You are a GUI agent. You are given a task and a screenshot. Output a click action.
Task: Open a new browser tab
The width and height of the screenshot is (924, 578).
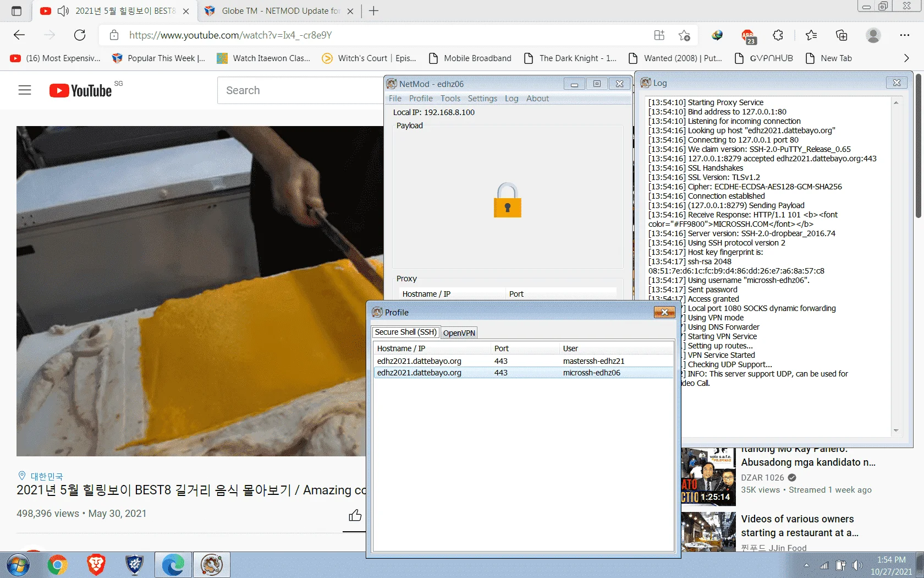(x=373, y=11)
